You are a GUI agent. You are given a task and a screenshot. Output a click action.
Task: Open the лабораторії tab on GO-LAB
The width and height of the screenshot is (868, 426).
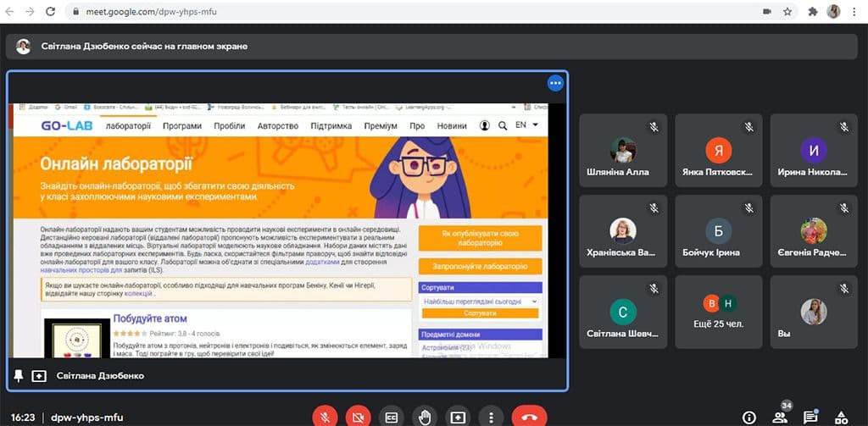click(x=128, y=126)
